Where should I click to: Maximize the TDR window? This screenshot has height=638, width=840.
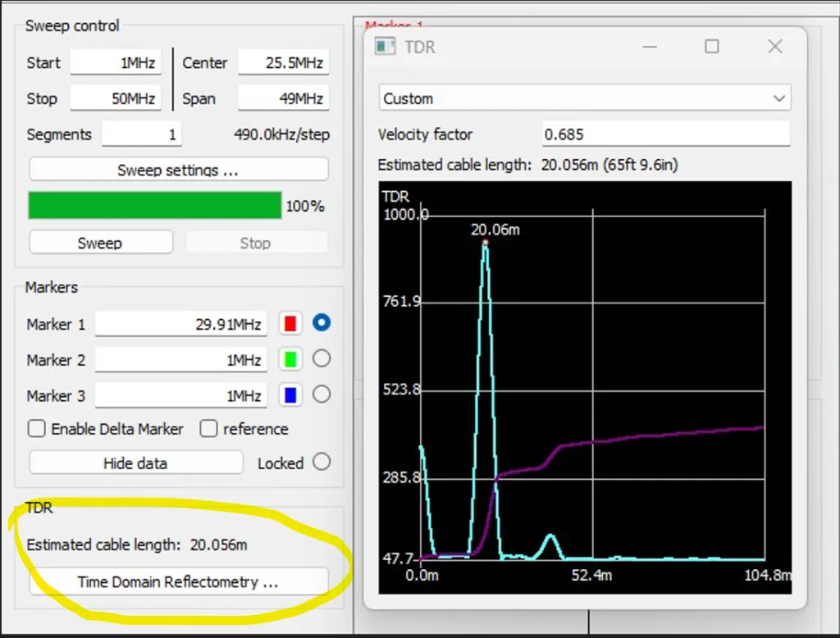pos(712,47)
